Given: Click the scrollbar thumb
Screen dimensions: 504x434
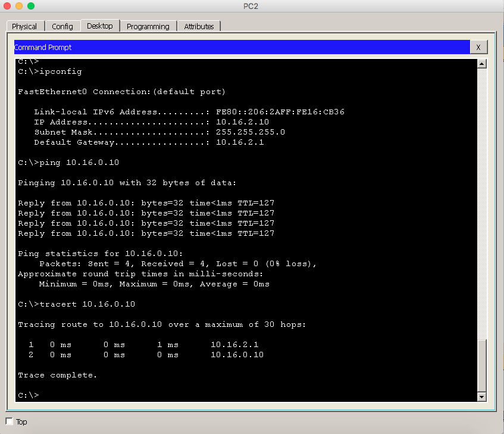Looking at the screenshot, I should click(482, 366).
